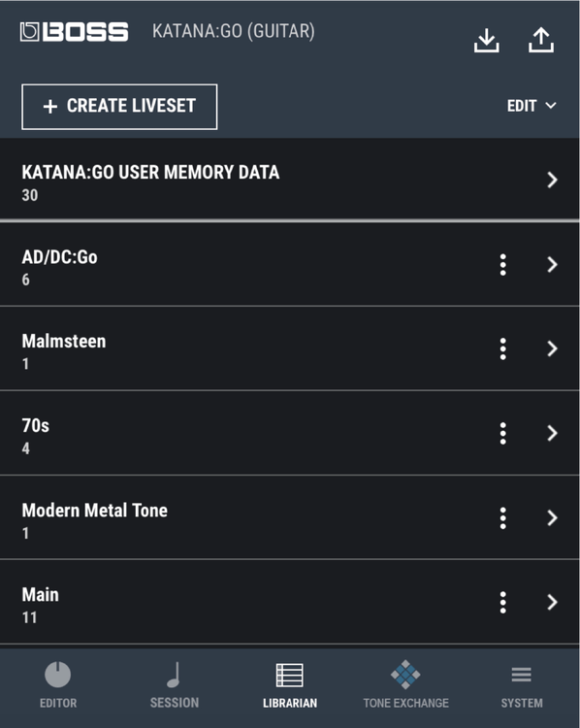Expand the Modern Metal Tone chevron
580x728 pixels.
pyautogui.click(x=552, y=517)
